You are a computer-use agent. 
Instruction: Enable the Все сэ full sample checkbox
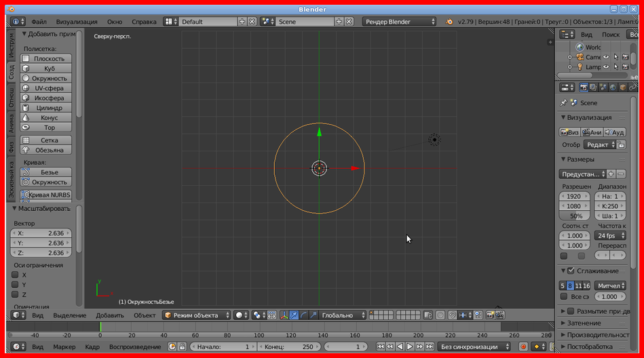[564, 296]
